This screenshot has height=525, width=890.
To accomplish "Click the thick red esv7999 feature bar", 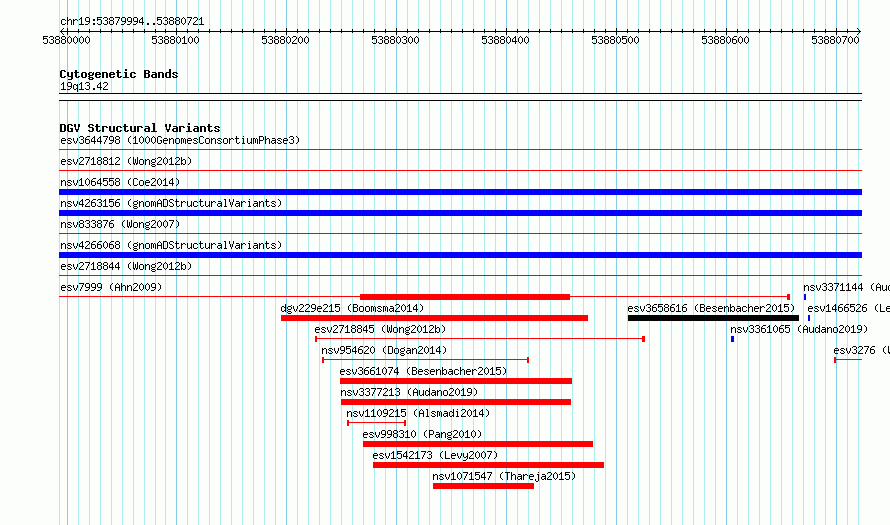I will point(465,297).
